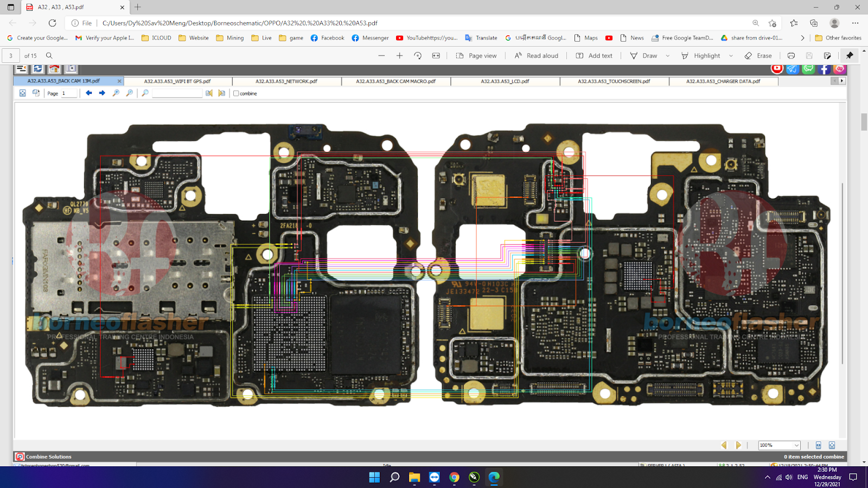Open A32.A33.A53_TOUCHSCREEN.pdf tab
The image size is (868, 488).
click(x=614, y=81)
